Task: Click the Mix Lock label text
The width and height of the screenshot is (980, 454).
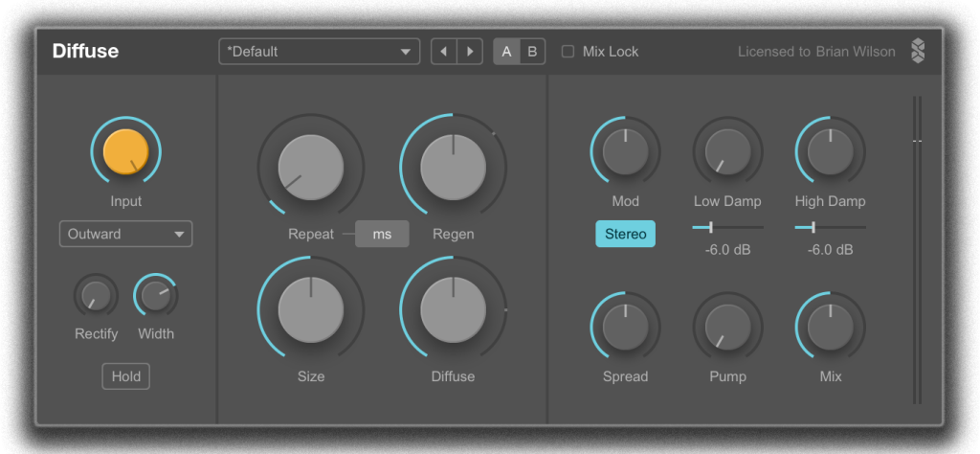Action: click(x=611, y=52)
